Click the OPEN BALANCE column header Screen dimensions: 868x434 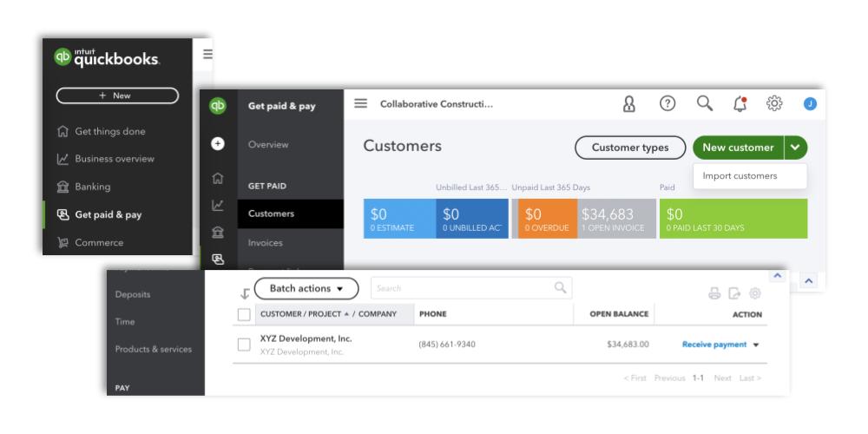(619, 314)
